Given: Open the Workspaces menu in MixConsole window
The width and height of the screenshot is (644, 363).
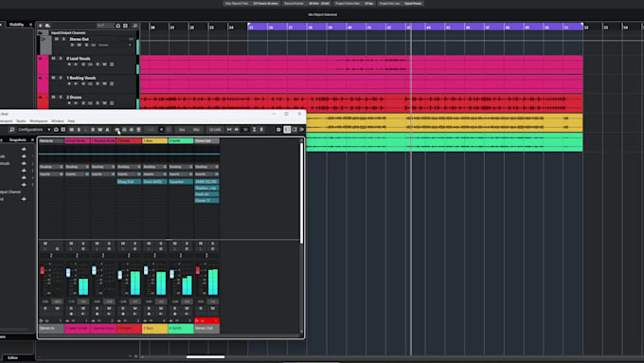Looking at the screenshot, I should point(39,121).
